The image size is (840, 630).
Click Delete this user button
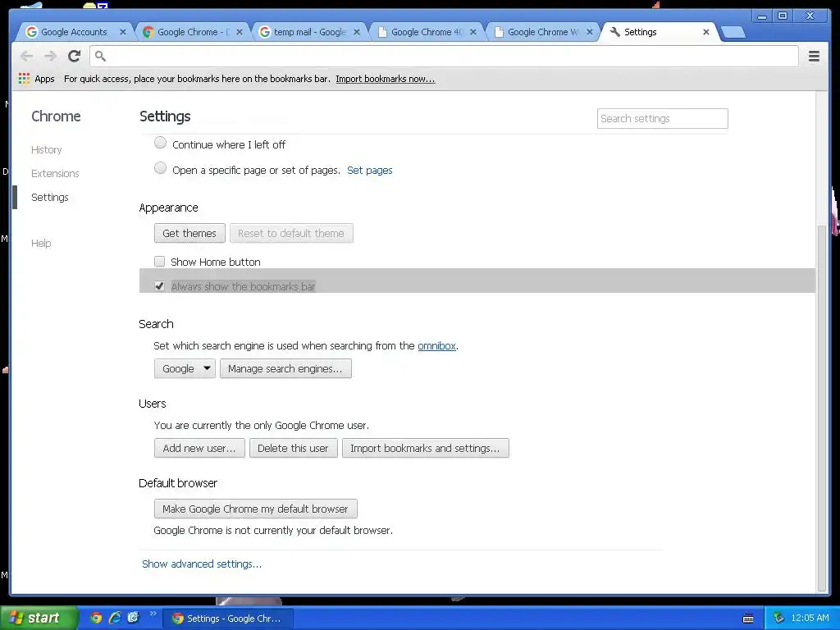293,448
